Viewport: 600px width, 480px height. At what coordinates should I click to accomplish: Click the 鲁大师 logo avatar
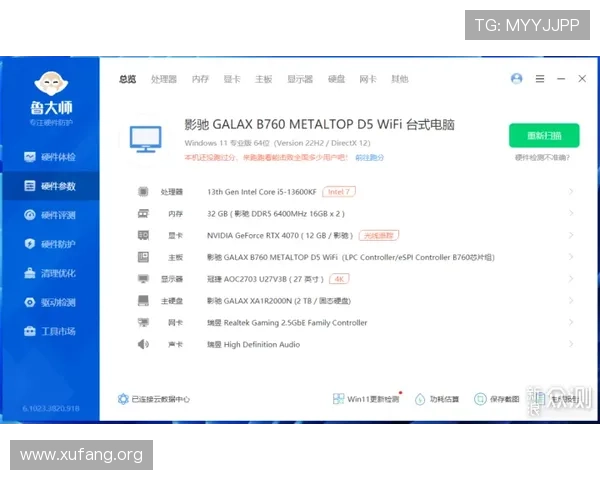point(51,83)
